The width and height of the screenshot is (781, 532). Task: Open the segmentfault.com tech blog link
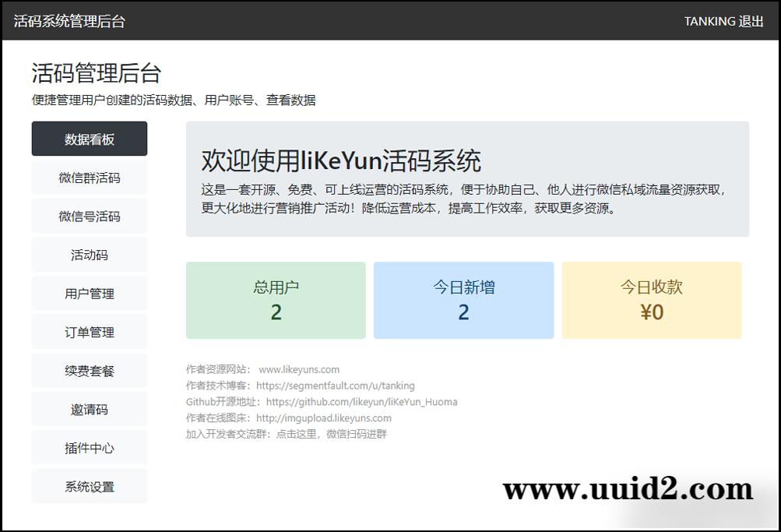(x=335, y=386)
